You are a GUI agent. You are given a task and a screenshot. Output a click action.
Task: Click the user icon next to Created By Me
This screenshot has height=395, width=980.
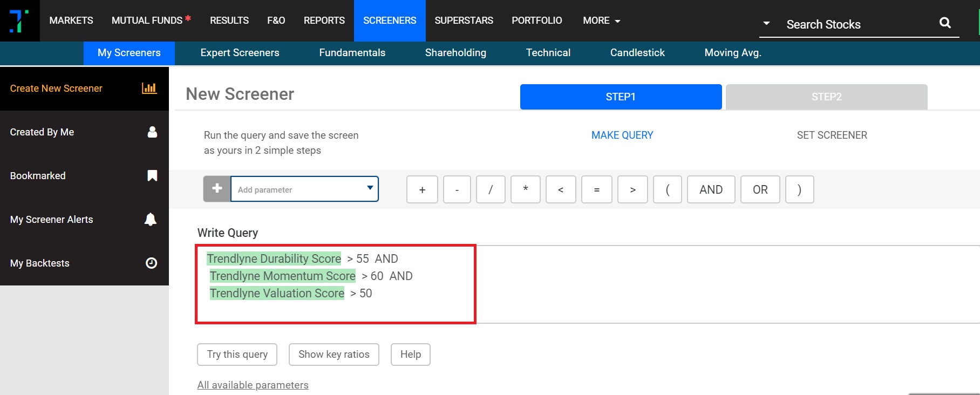[x=152, y=132]
